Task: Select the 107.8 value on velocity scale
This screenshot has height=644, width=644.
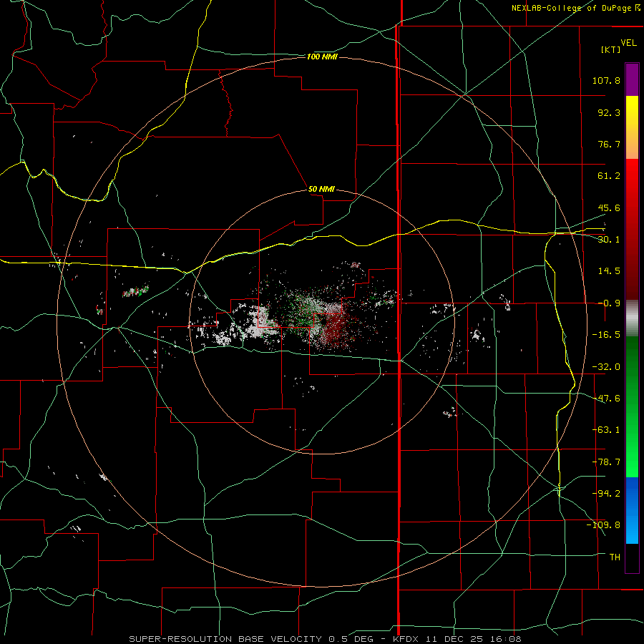Action: tap(606, 80)
